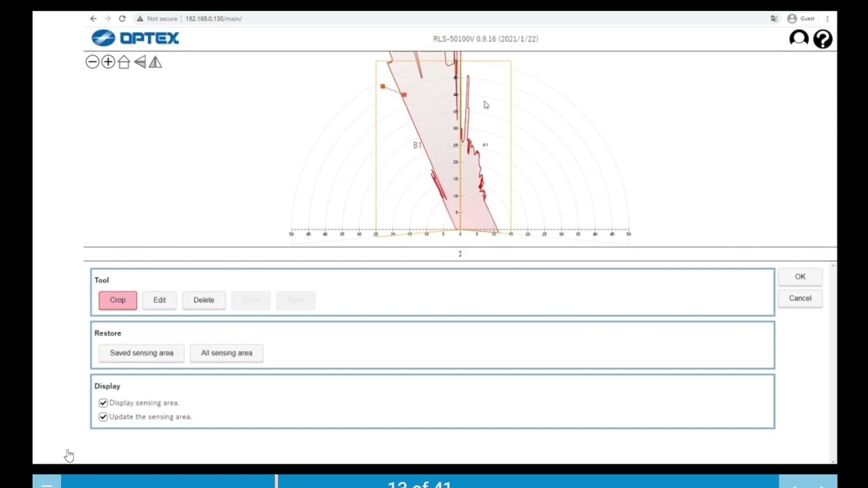Click the panel divider resize handle
This screenshot has width=868, height=488.
(x=460, y=253)
